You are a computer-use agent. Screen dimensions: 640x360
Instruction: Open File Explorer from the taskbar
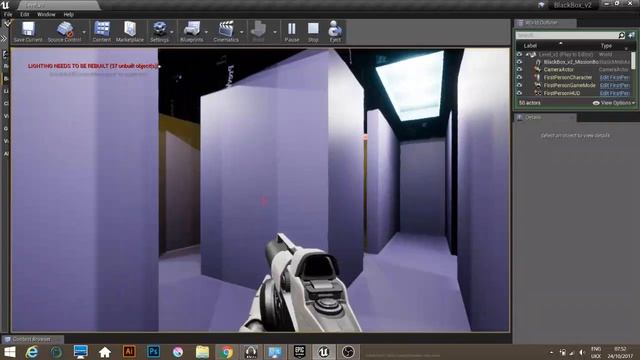coord(202,352)
